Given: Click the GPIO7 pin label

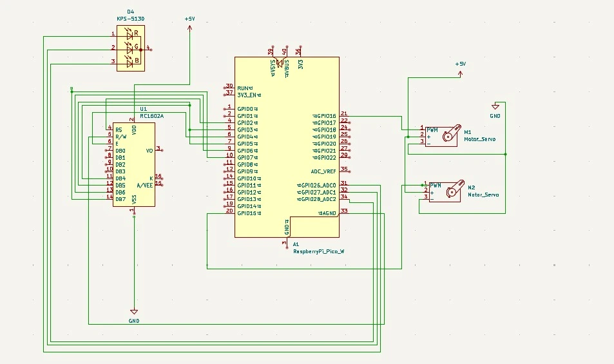Looking at the screenshot, I should (247, 157).
